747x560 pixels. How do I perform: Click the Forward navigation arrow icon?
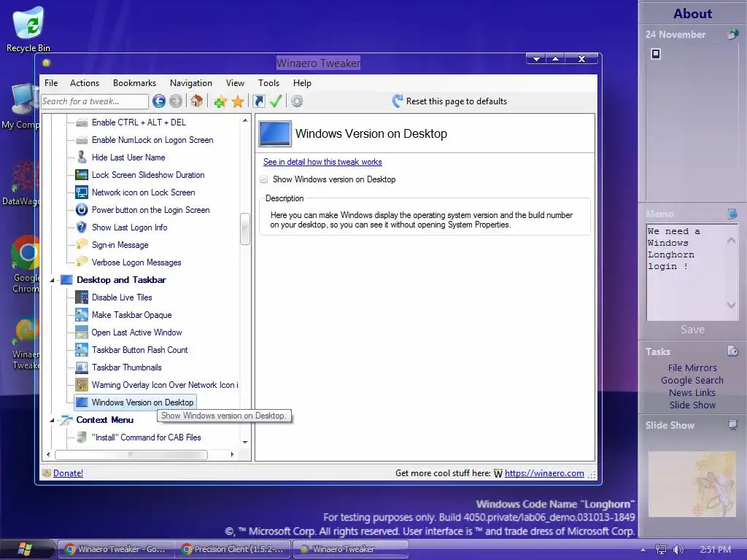(176, 101)
